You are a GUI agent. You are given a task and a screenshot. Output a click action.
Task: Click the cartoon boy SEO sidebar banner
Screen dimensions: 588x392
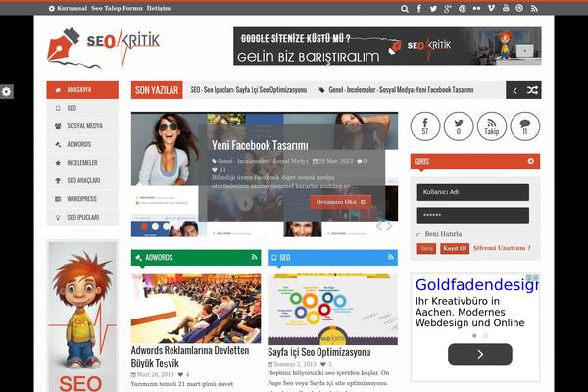82,317
